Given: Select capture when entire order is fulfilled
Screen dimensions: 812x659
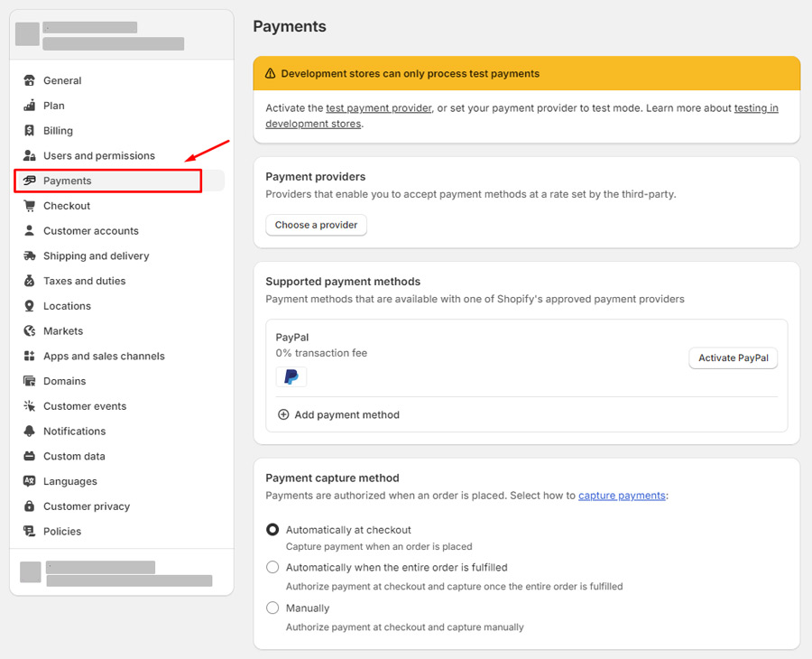Looking at the screenshot, I should pos(272,568).
